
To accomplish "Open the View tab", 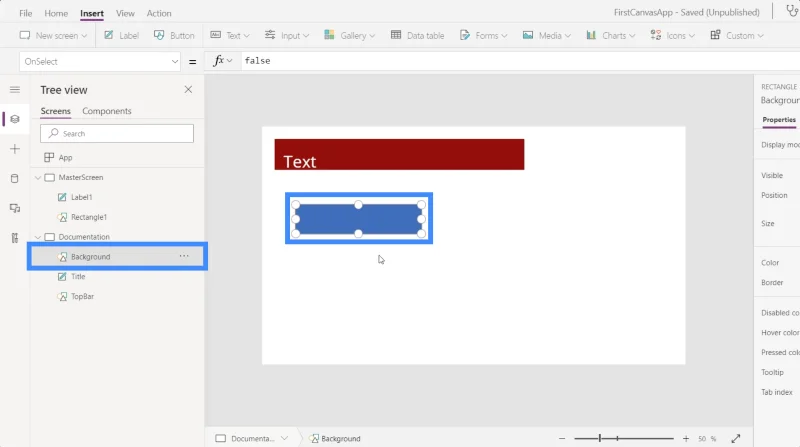I will [x=125, y=13].
